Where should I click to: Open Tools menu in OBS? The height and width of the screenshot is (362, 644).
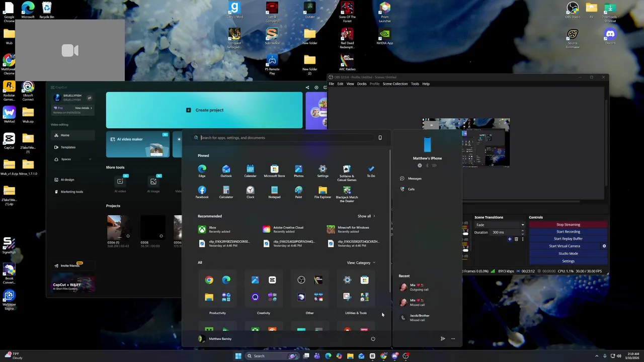(415, 84)
